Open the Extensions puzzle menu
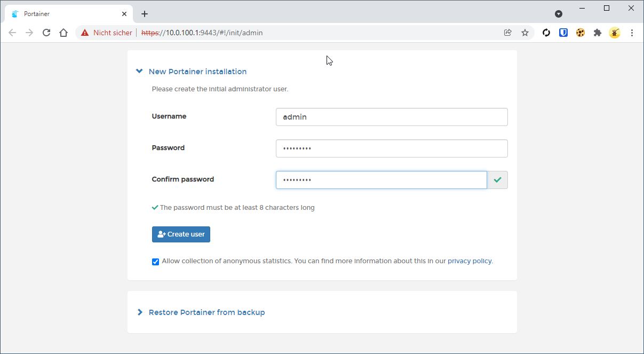644x354 pixels. tap(598, 33)
